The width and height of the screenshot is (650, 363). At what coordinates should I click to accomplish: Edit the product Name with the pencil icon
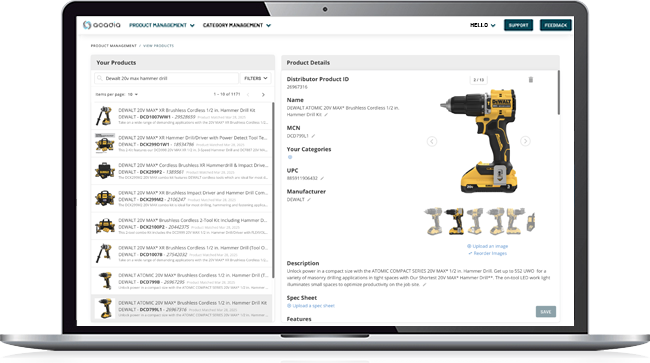click(326, 115)
